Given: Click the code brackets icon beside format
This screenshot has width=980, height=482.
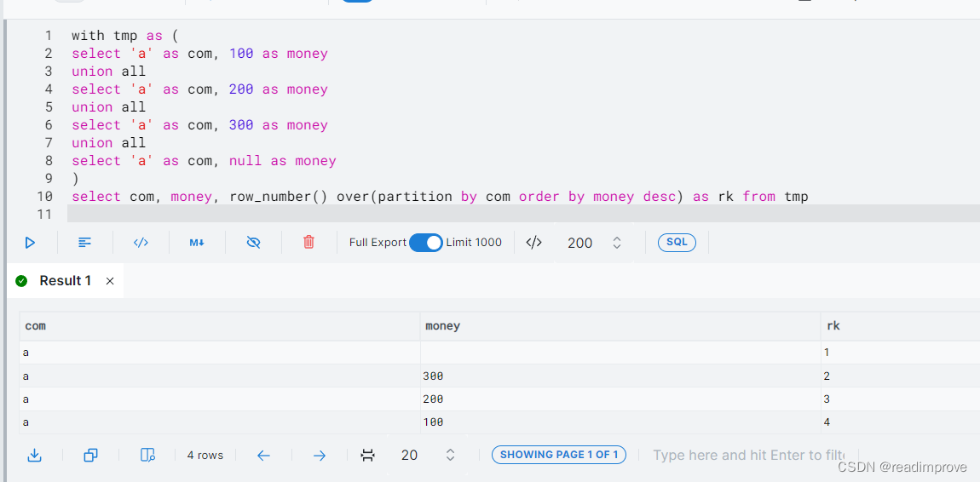Looking at the screenshot, I should 141,242.
